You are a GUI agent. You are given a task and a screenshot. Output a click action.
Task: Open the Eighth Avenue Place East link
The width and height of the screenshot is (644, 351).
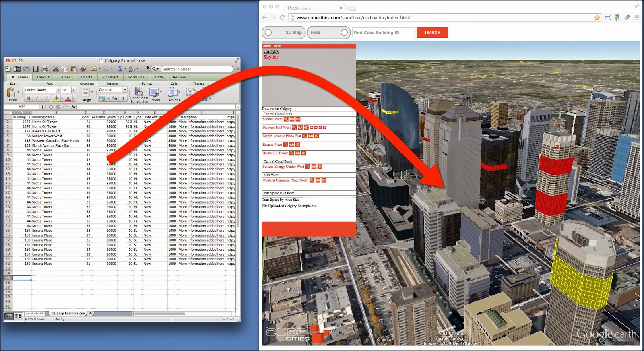282,136
